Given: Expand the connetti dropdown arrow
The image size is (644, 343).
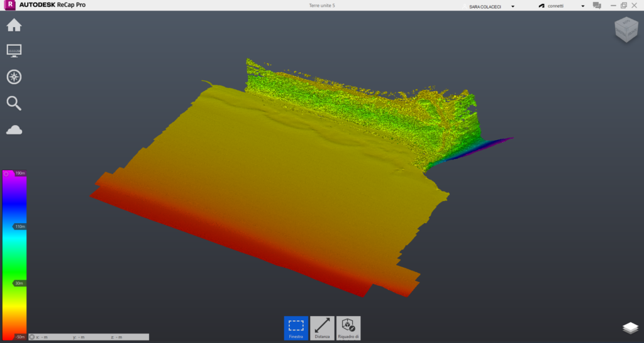Looking at the screenshot, I should [x=583, y=6].
